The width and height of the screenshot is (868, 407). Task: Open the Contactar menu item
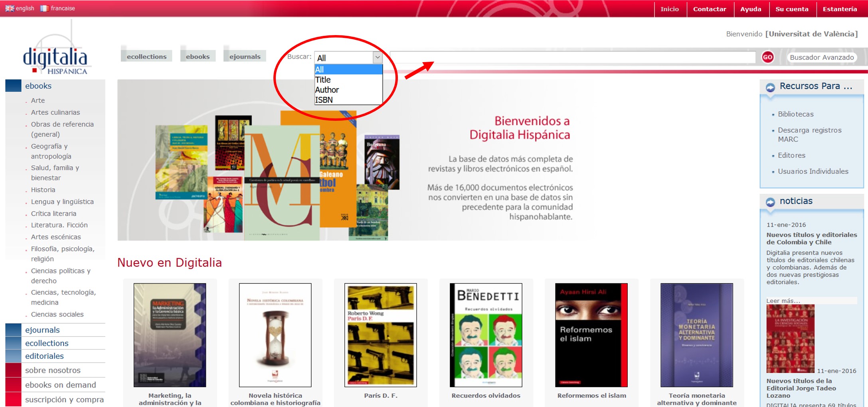click(x=710, y=9)
